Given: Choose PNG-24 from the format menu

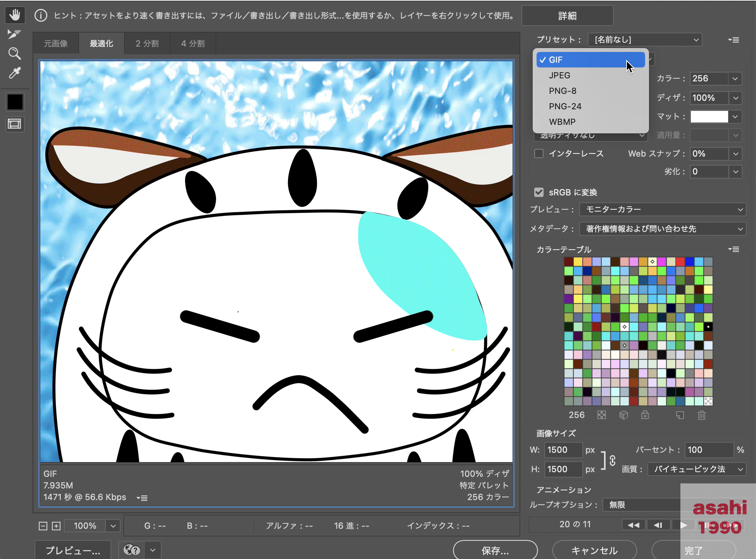Looking at the screenshot, I should click(565, 106).
